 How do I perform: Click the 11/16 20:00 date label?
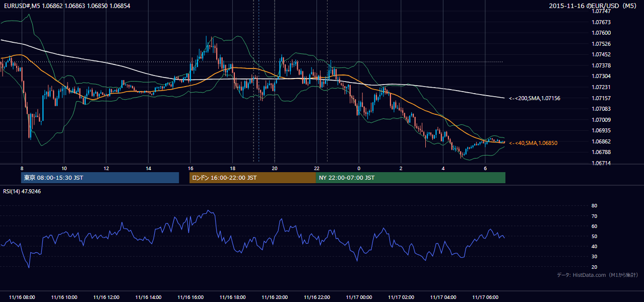coord(275,297)
